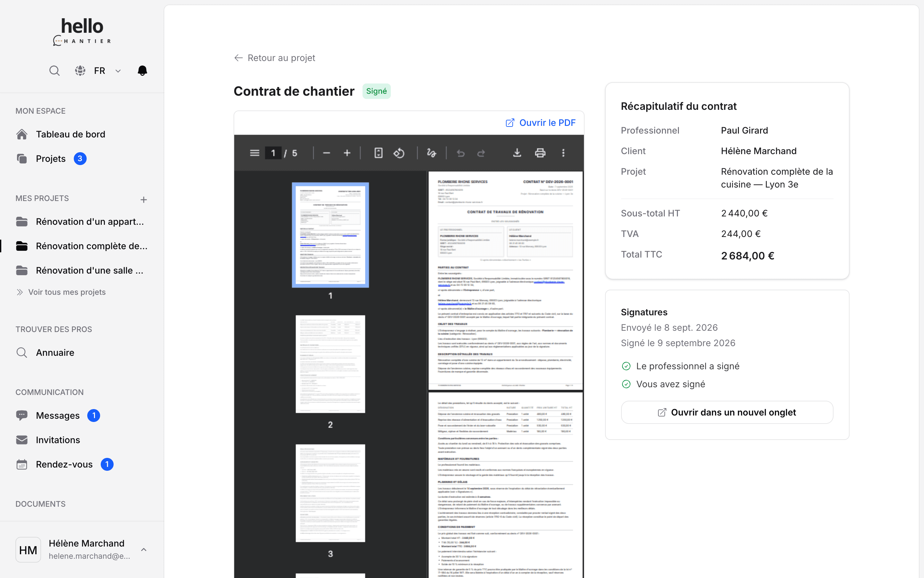924x578 pixels.
Task: Click the 'Vous avez signé' check icon
Action: 626,384
